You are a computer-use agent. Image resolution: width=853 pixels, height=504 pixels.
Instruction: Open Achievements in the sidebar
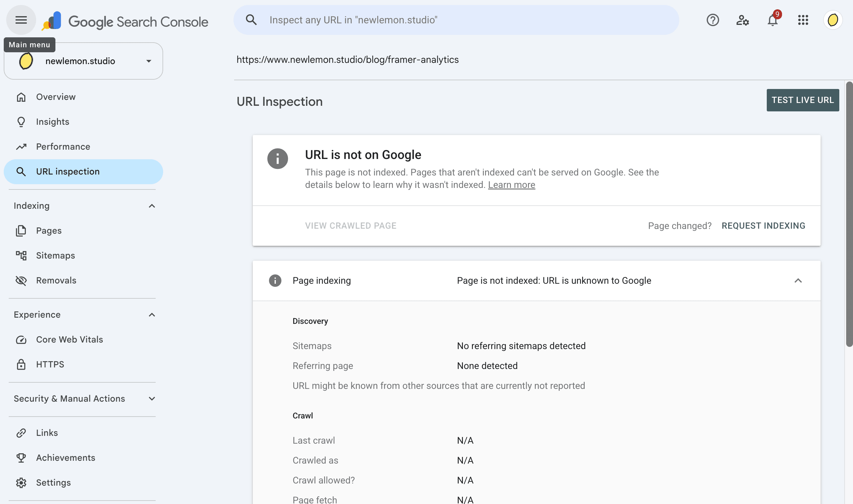[x=84, y=458]
